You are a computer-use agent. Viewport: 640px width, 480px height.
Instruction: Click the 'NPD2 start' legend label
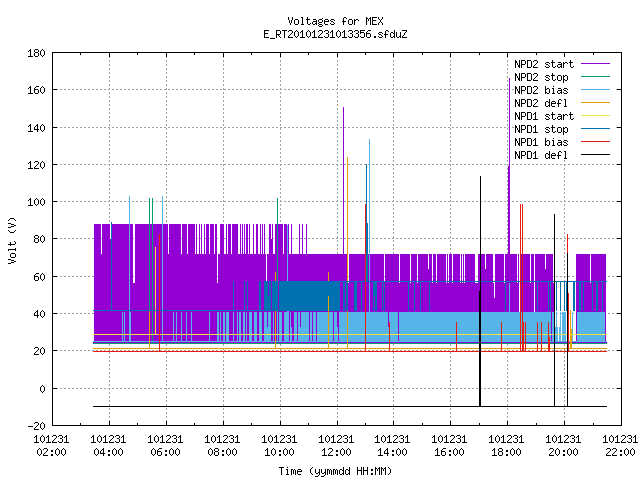(544, 64)
